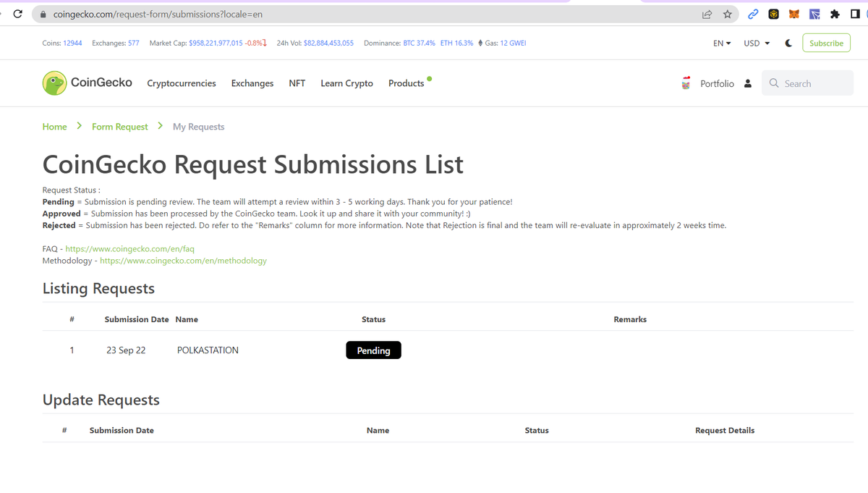
Task: Open the yellow cube extension icon
Action: point(773,14)
